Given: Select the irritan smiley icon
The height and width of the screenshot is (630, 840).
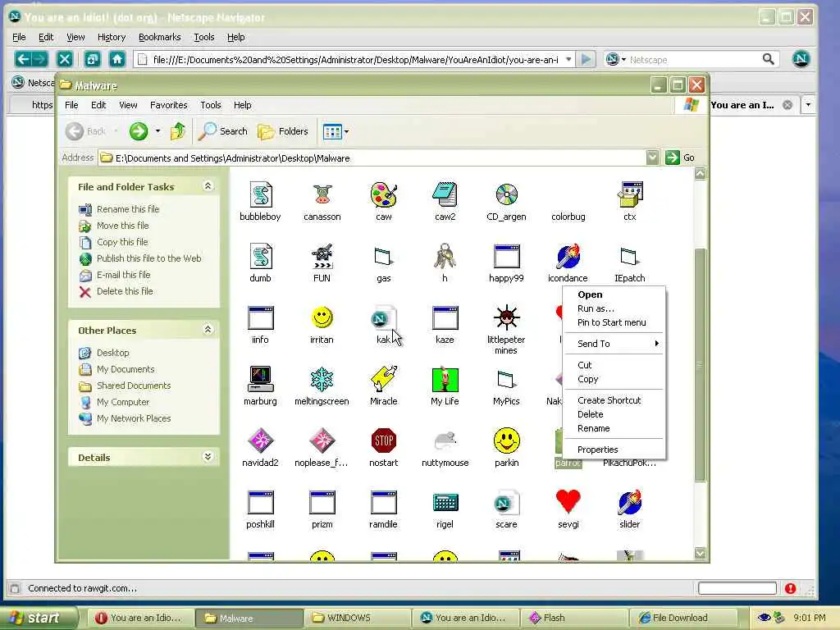Looking at the screenshot, I should tap(322, 317).
